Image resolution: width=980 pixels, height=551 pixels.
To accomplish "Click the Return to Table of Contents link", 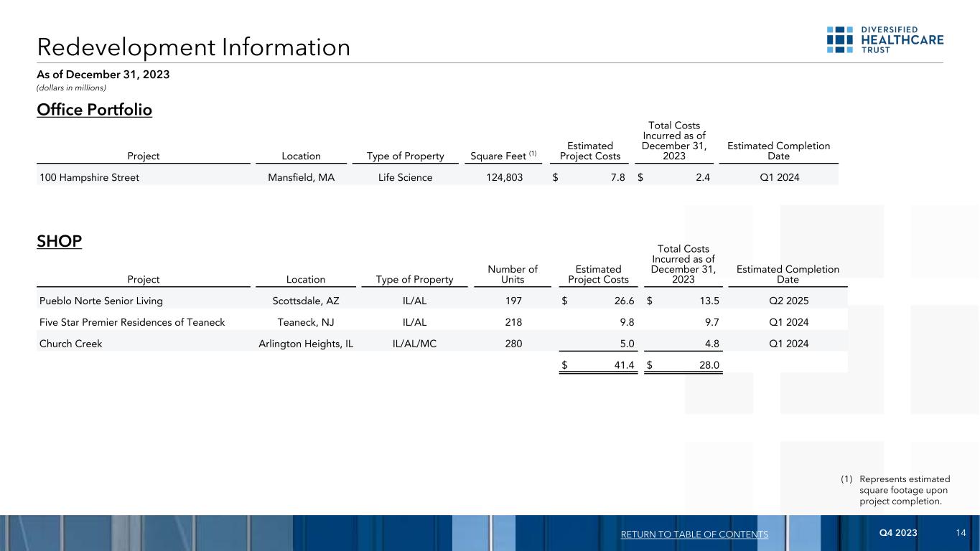I will [694, 534].
